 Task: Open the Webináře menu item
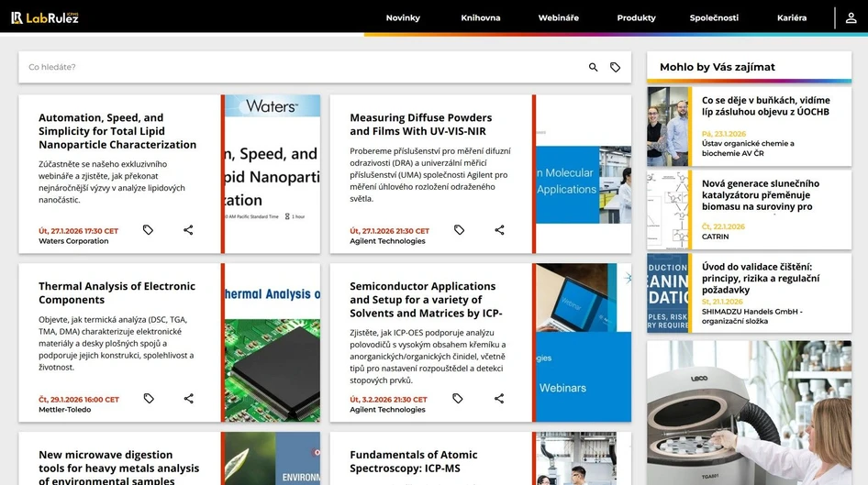(x=558, y=17)
